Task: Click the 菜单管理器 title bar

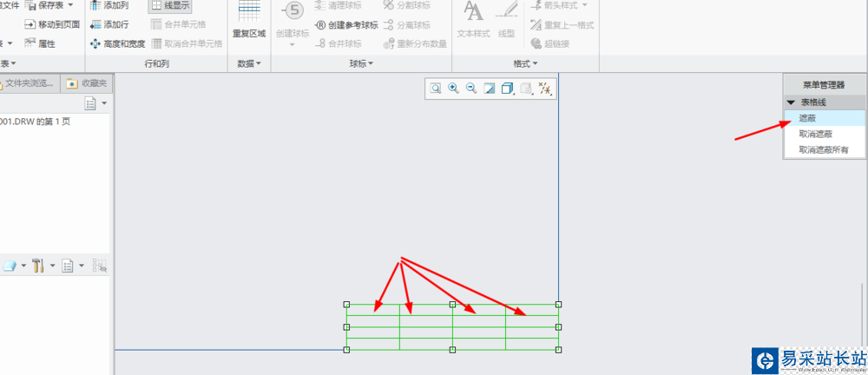Action: pyautogui.click(x=825, y=85)
